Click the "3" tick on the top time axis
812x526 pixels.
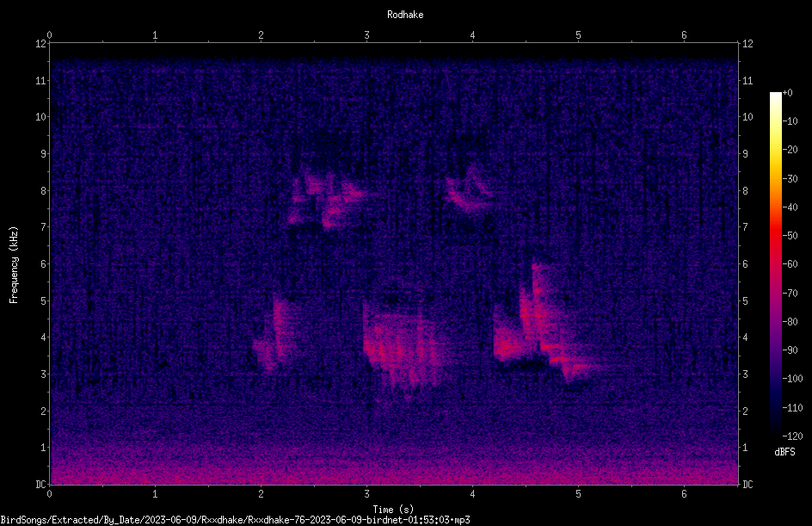[x=366, y=35]
